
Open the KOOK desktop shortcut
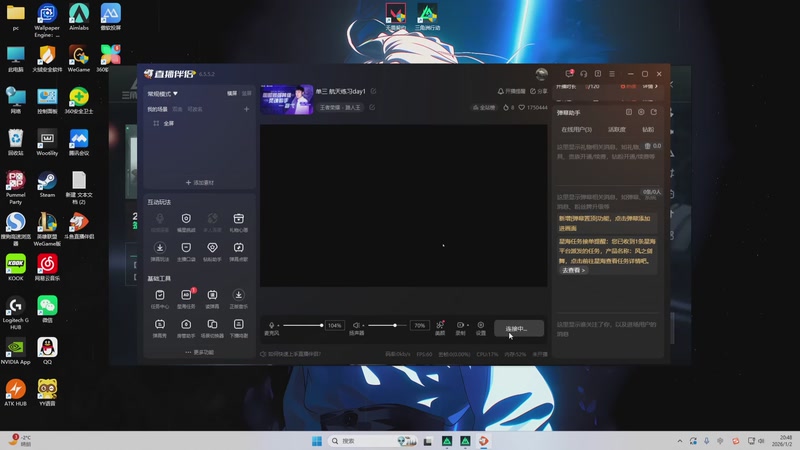pyautogui.click(x=15, y=268)
